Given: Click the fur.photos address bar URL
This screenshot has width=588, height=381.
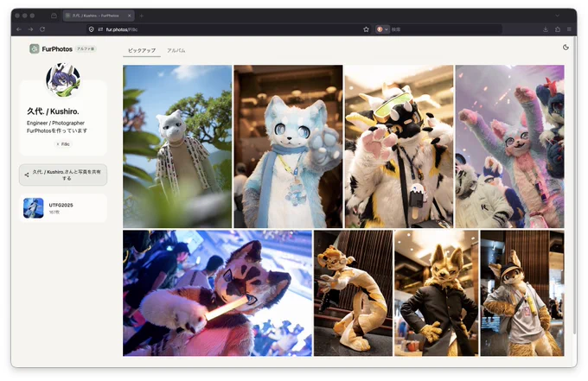Looking at the screenshot, I should (x=122, y=29).
